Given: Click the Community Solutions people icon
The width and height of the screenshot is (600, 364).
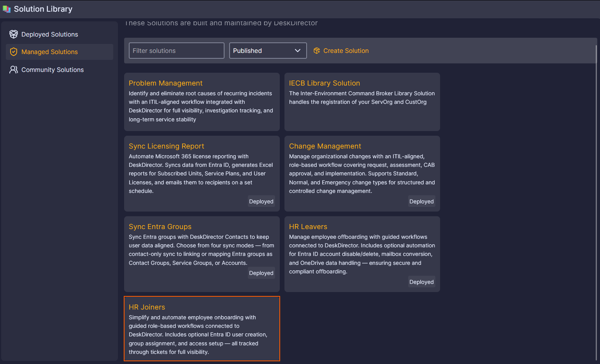Looking at the screenshot, I should point(14,70).
